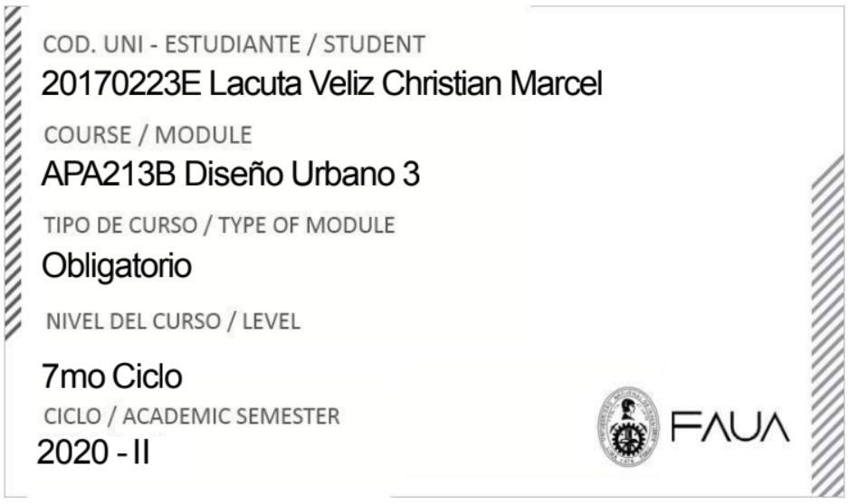Click the NIVEL DEL CURSO / LEVEL label
The height and width of the screenshot is (504, 850).
click(x=171, y=321)
